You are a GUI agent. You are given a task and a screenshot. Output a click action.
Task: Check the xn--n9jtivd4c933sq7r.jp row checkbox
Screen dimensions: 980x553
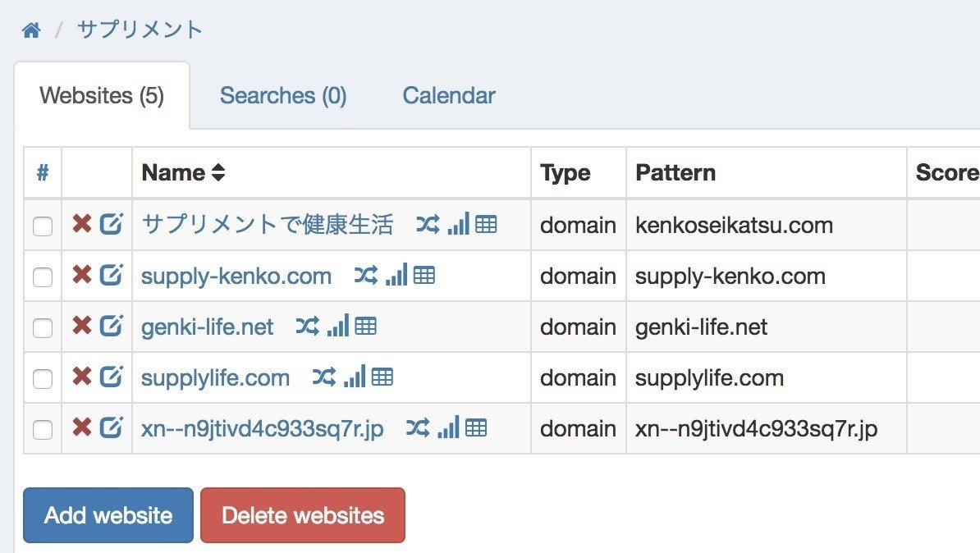coord(43,430)
